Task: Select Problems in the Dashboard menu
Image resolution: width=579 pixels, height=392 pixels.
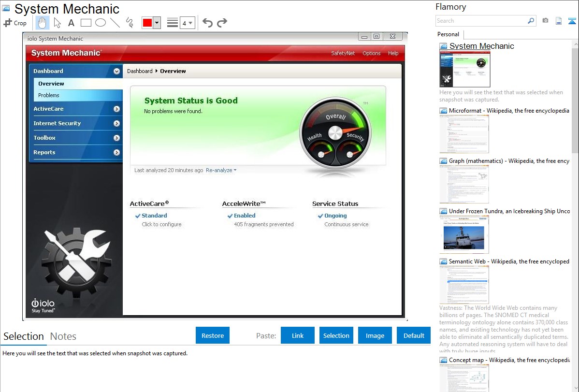Action: coord(78,95)
